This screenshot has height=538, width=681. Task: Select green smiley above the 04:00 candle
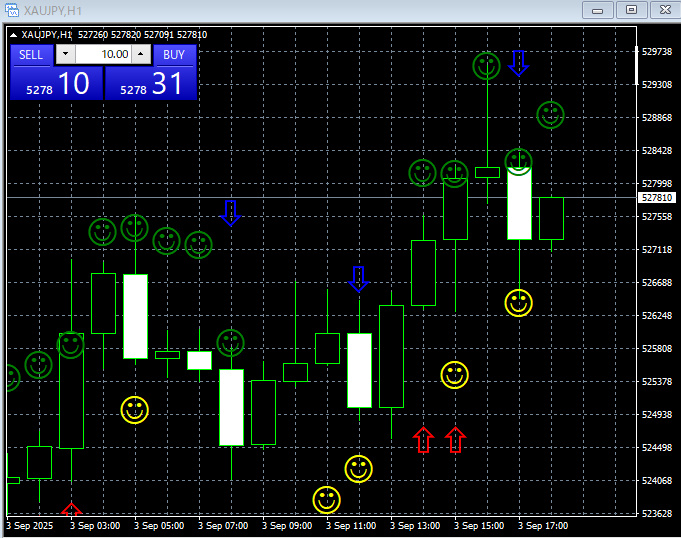102,232
